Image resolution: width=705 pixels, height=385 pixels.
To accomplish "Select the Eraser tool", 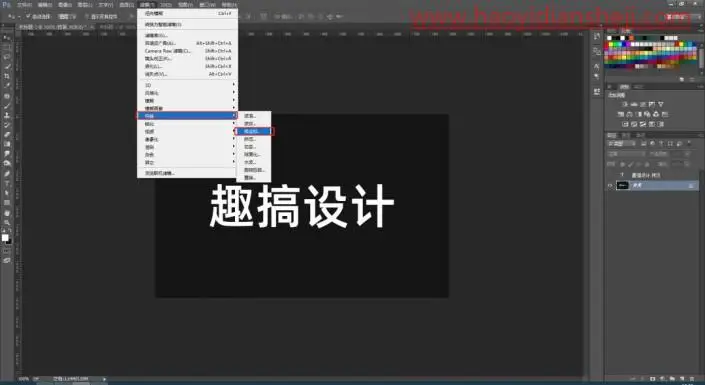I will tap(7, 134).
